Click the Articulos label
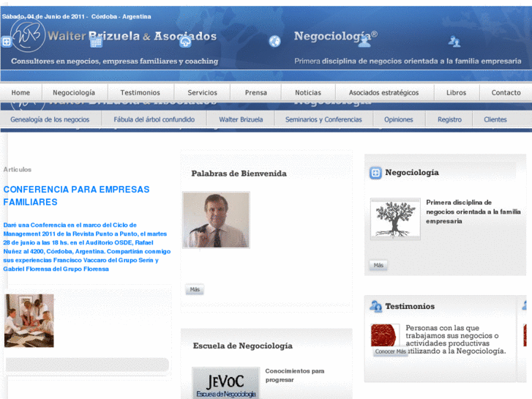This screenshot has height=399, width=532. 18,169
